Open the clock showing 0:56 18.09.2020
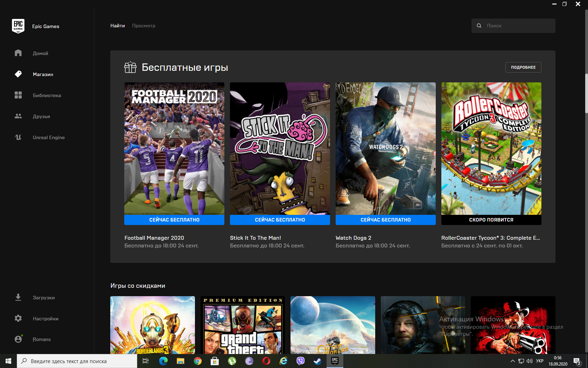588x368 pixels. [x=558, y=361]
